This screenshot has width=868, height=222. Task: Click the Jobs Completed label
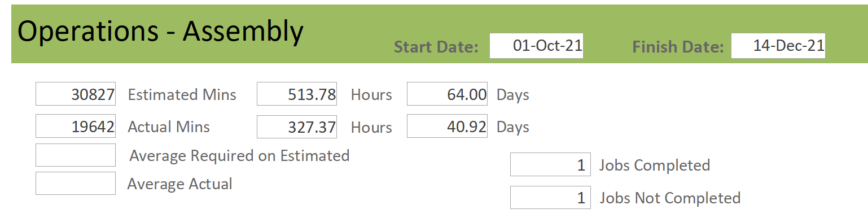[x=655, y=165]
